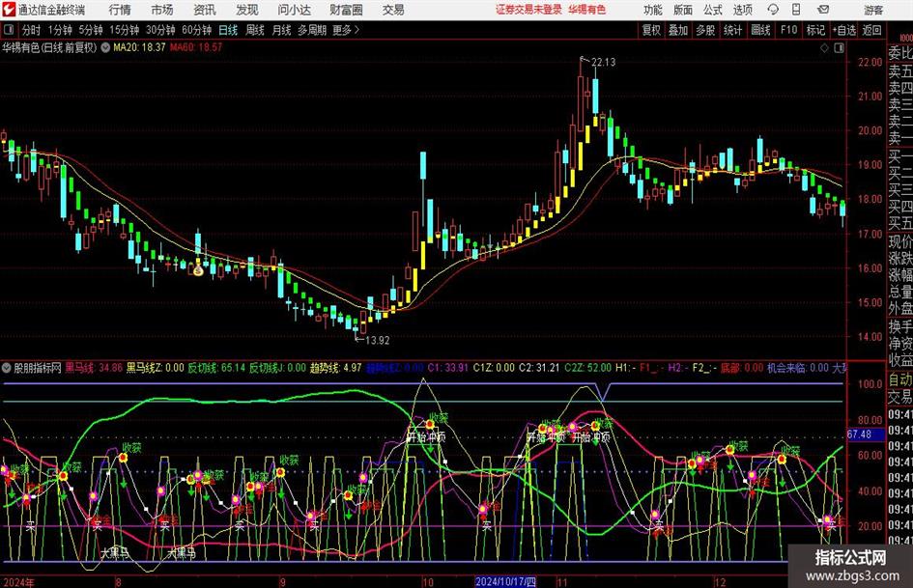913x588 pixels.
Task: Open the headset customer service icon
Action: (773, 10)
